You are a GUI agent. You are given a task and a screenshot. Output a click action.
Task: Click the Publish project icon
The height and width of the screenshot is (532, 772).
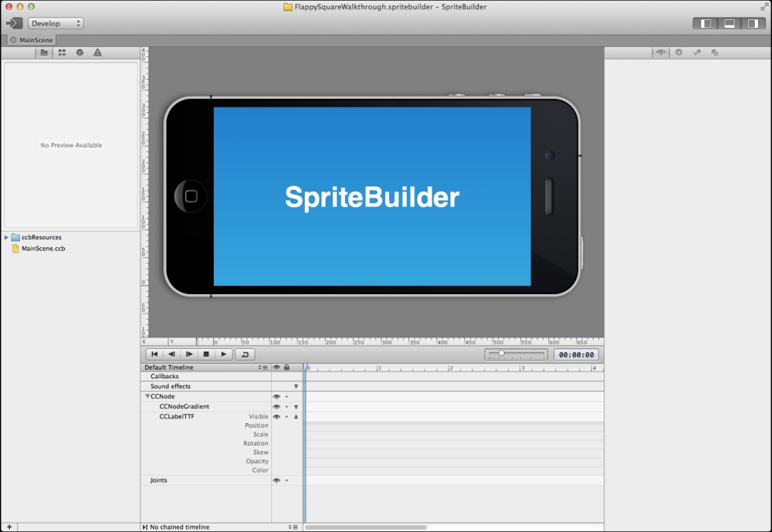point(14,23)
